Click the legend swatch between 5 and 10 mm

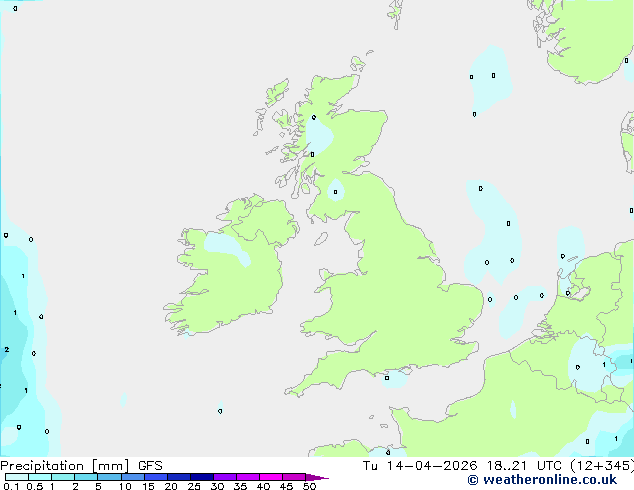point(109,477)
